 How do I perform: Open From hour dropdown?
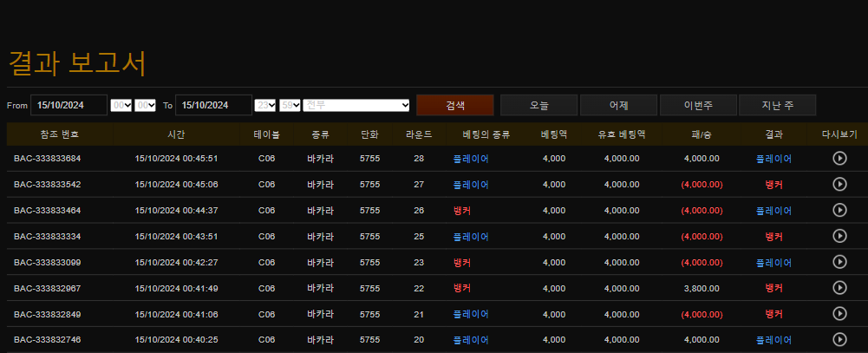(x=121, y=105)
